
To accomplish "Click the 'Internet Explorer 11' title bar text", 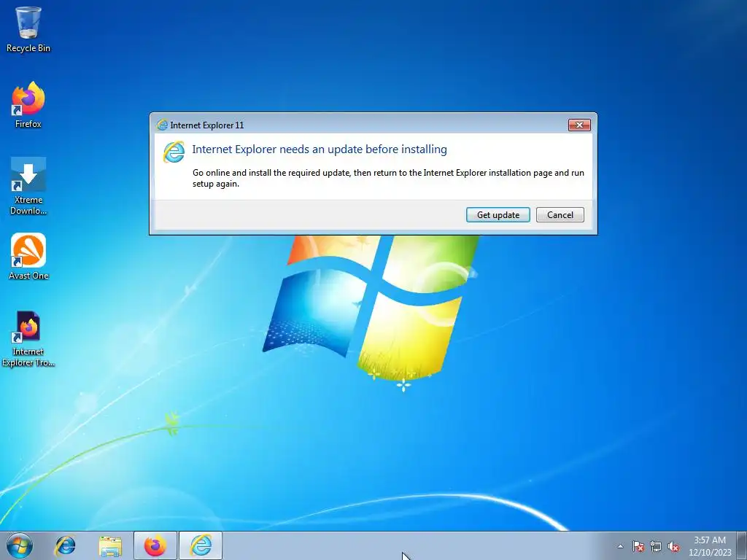I will (206, 125).
